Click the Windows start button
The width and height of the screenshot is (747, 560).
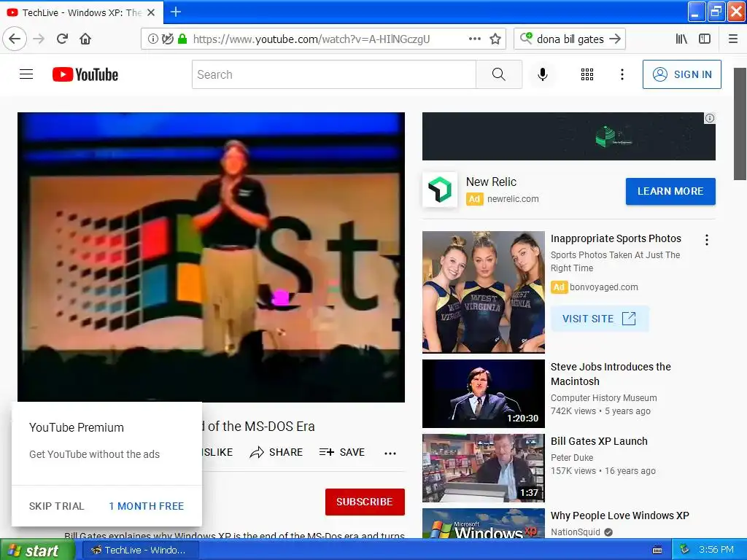click(37, 550)
